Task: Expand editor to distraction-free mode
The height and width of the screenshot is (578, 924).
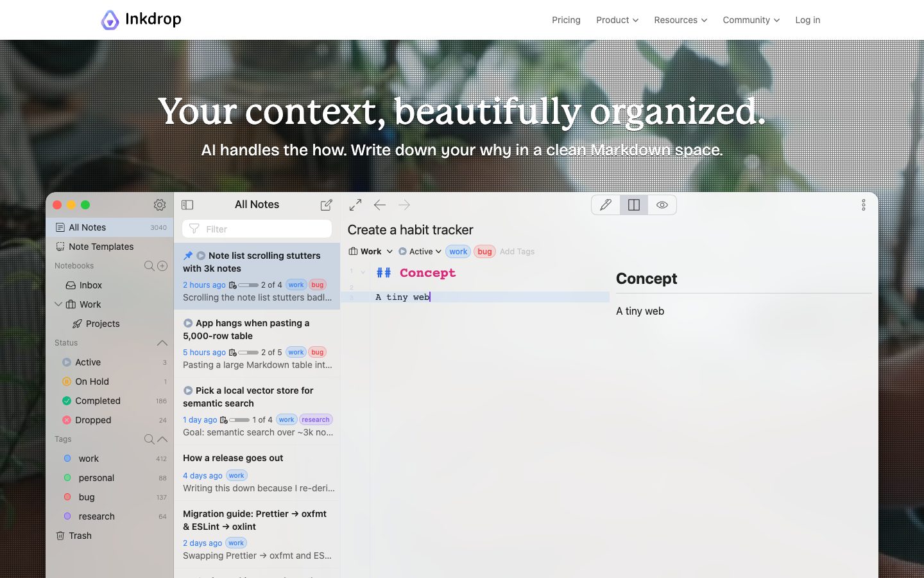Action: pos(355,205)
